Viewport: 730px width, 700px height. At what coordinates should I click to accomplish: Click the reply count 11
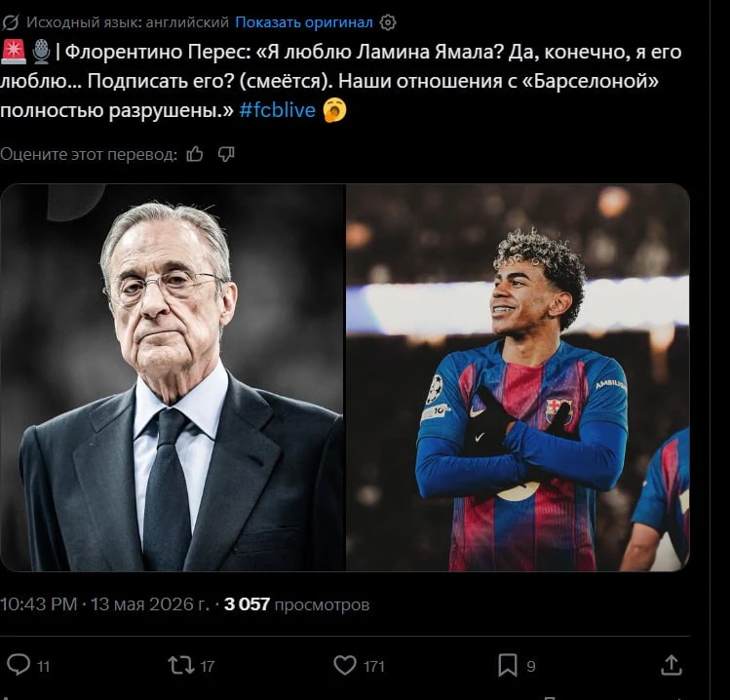(43, 667)
